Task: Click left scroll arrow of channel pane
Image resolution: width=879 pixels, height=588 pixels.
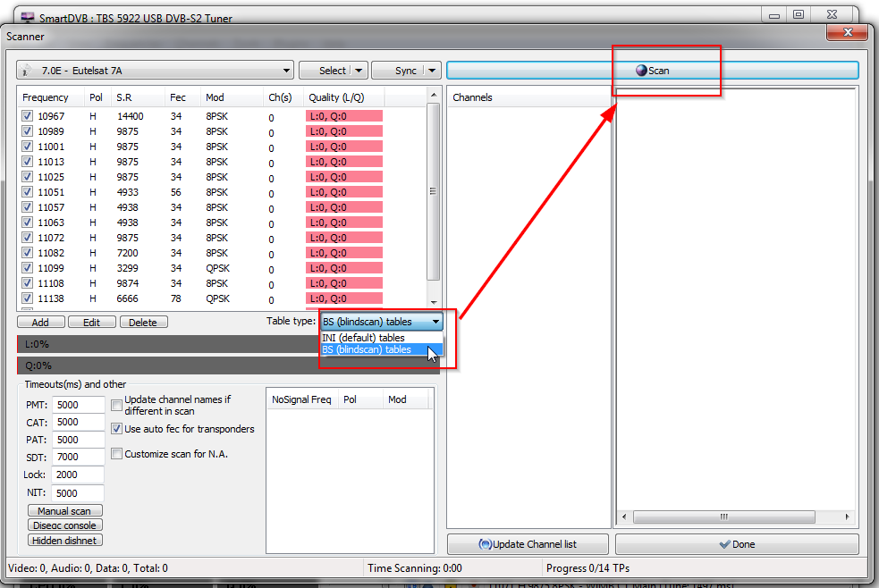Action: point(624,517)
